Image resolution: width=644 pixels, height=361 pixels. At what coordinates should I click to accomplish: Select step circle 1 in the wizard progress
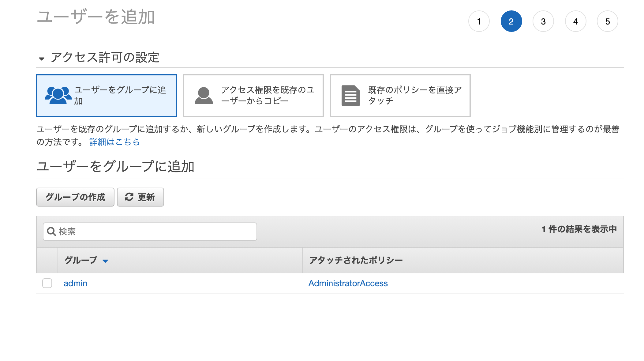pos(479,21)
